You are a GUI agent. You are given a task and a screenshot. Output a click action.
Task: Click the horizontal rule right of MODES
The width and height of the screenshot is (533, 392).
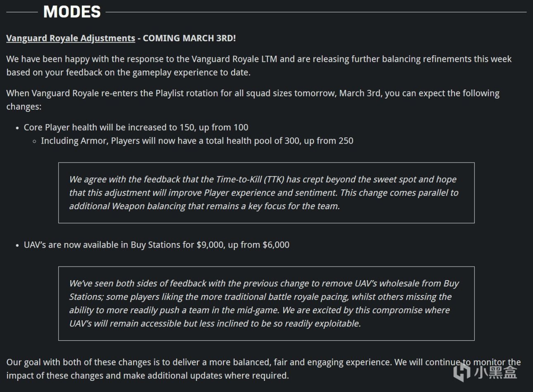pyautogui.click(x=316, y=12)
